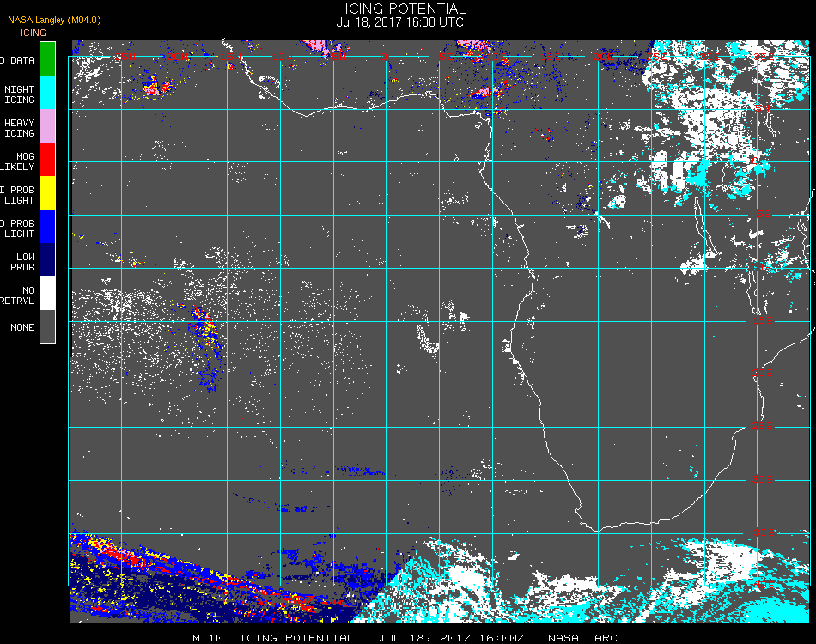816x644 pixels.
Task: Select the red MOG LIKELY legend swatch
Action: point(47,160)
